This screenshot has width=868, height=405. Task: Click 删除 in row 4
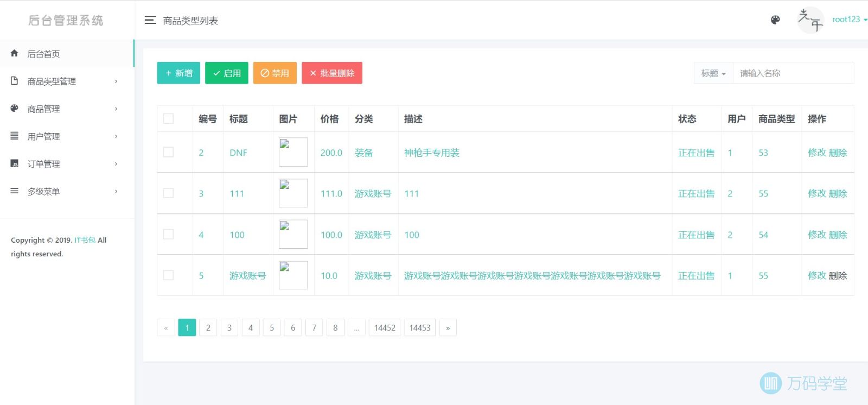(838, 235)
